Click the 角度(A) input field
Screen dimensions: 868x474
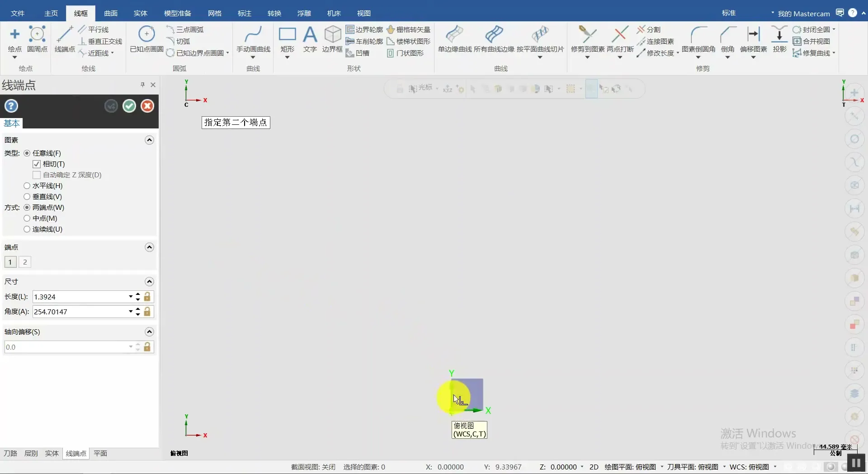(x=79, y=312)
